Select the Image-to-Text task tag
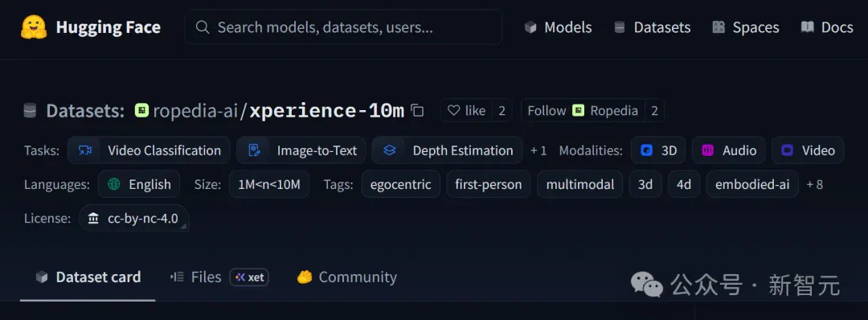The width and height of the screenshot is (868, 320). pos(301,150)
